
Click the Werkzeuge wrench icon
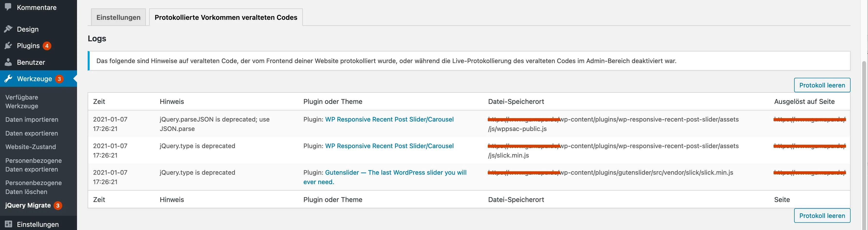[8, 79]
